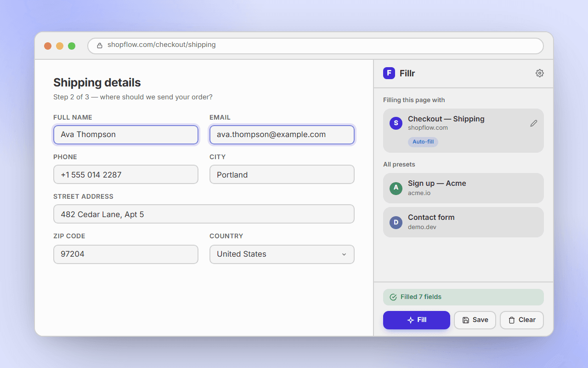Click the 'All presets' label
Viewport: 588px width, 368px height.
(x=399, y=164)
